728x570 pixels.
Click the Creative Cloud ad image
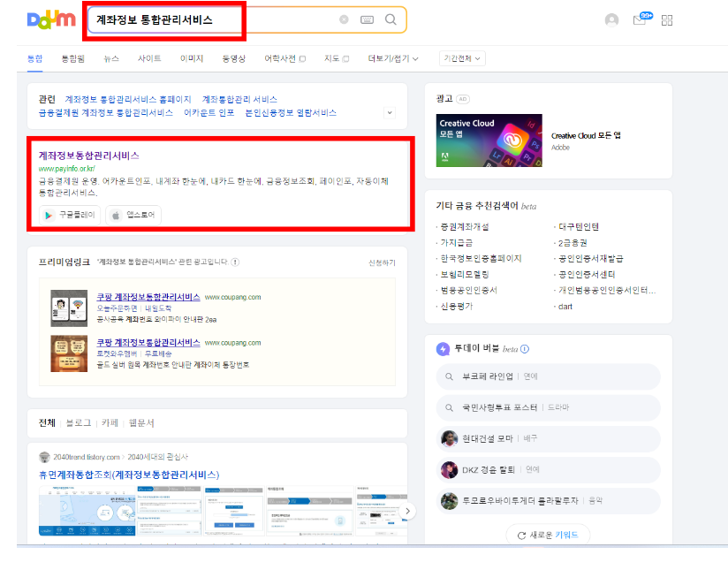coord(489,141)
